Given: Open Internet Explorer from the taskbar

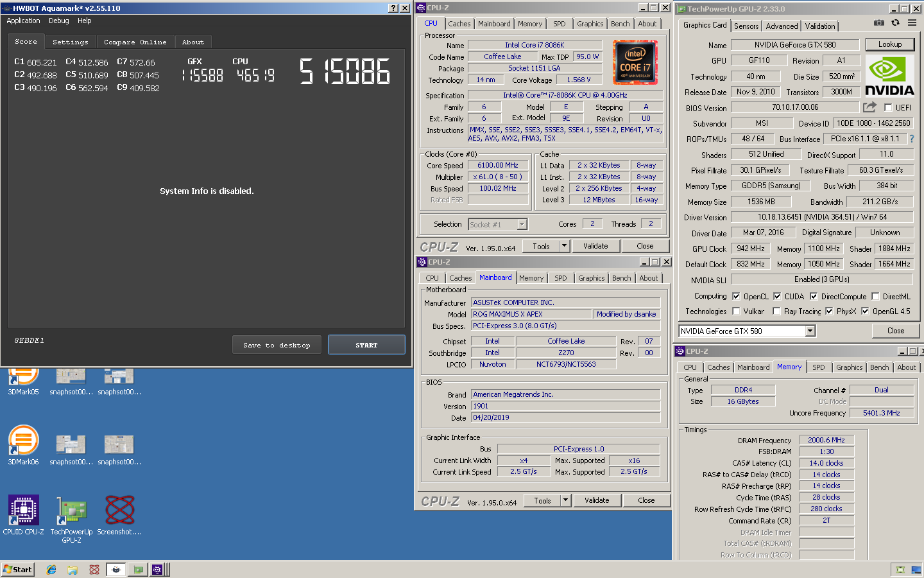Looking at the screenshot, I should tap(51, 570).
